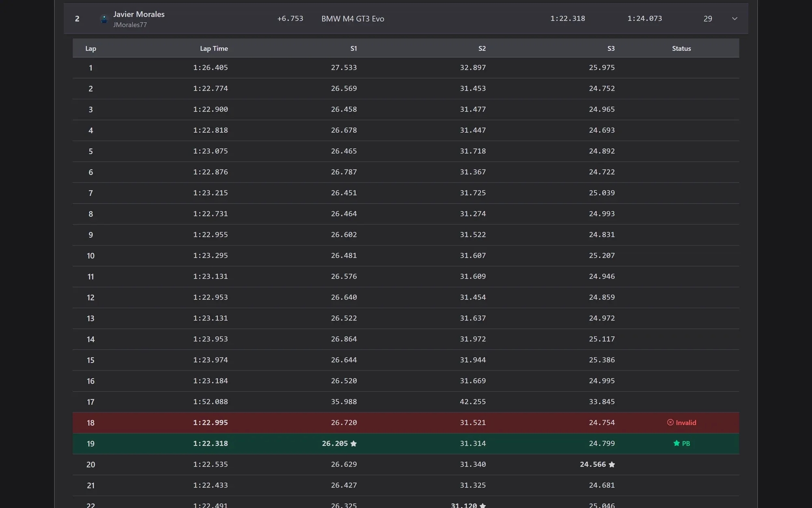Click S2 time 31.637 on lap 13

pos(473,318)
